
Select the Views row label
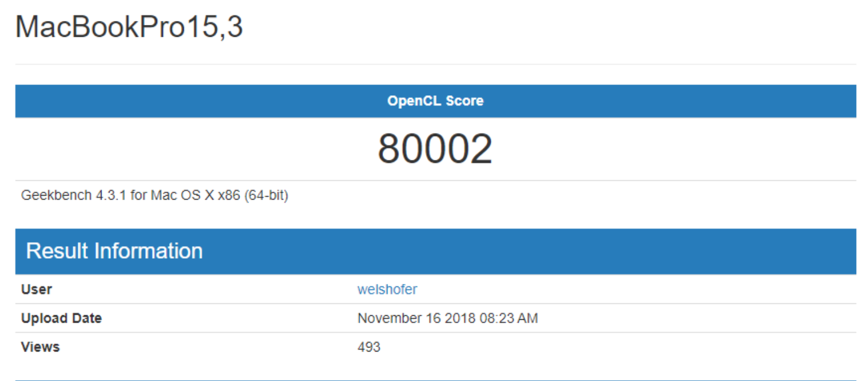point(40,346)
